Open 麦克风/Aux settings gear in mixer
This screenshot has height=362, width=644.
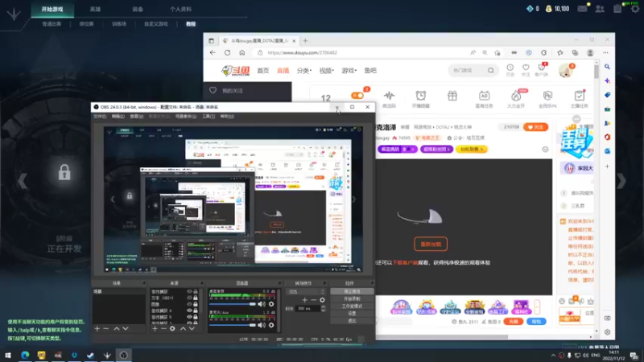(x=271, y=325)
